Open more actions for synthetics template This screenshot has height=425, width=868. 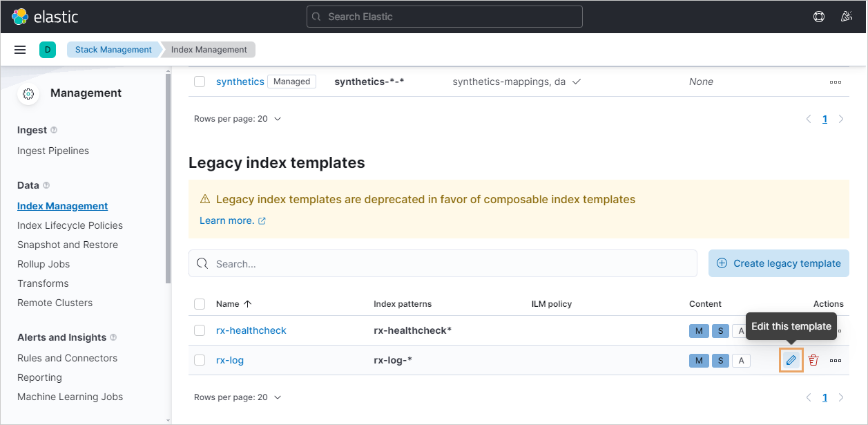(836, 82)
